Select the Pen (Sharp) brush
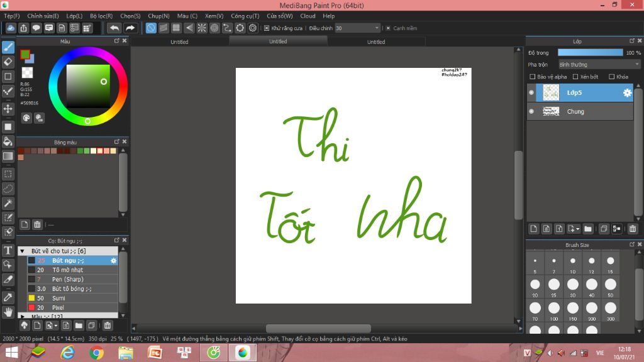Viewport: 644px width, 362px height. pyautogui.click(x=73, y=280)
